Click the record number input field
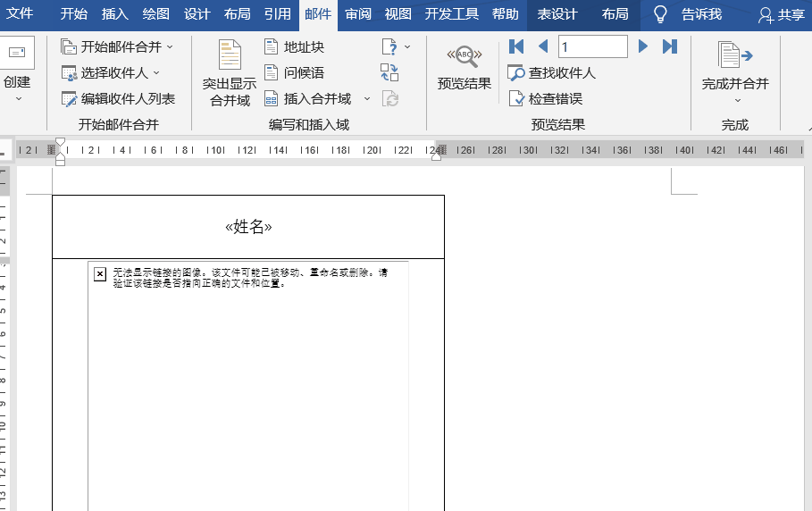Image resolution: width=812 pixels, height=511 pixels. pyautogui.click(x=593, y=46)
